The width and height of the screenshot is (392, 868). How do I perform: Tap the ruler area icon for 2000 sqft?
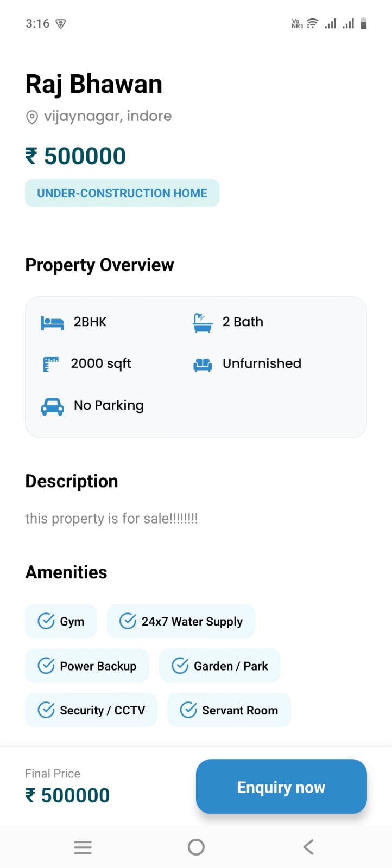[x=50, y=364]
